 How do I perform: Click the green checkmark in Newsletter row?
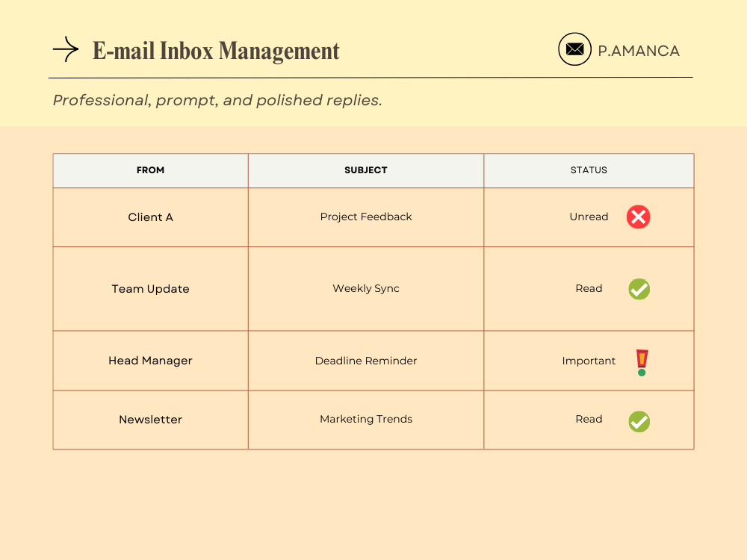(x=639, y=421)
